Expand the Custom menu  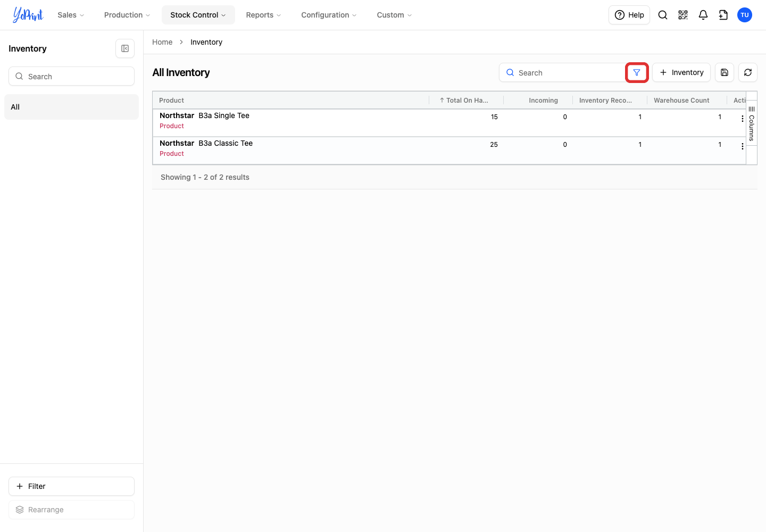394,15
